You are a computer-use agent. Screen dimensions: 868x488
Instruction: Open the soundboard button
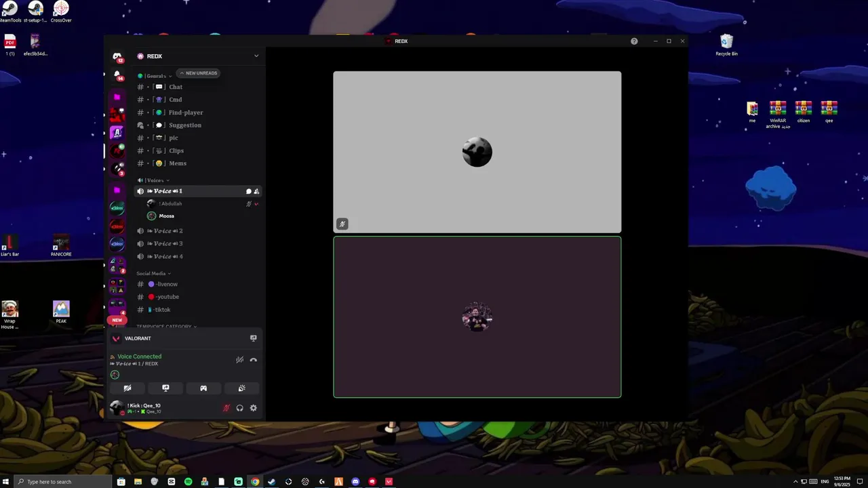click(x=241, y=388)
